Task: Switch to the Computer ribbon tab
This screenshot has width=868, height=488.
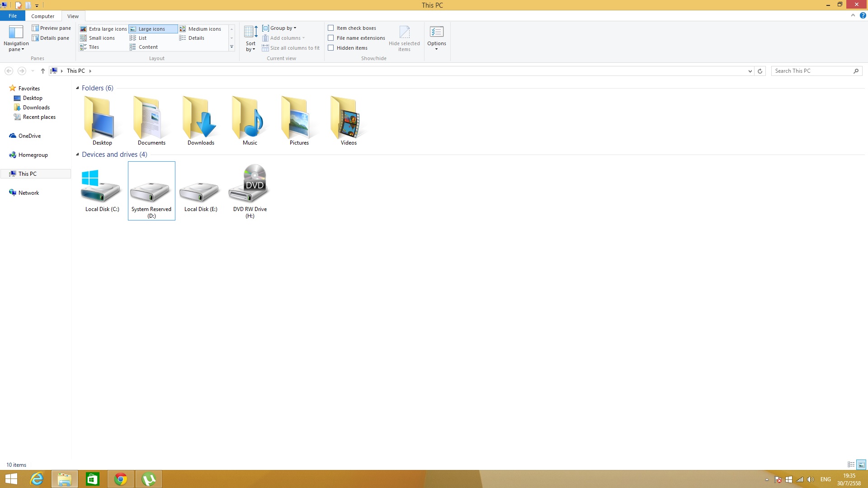Action: [43, 16]
